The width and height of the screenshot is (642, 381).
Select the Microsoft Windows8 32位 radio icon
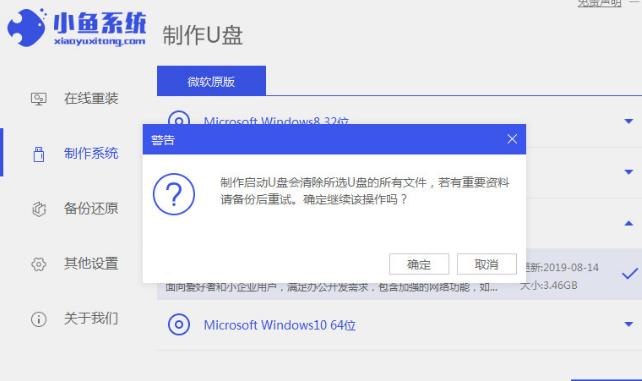(x=179, y=118)
